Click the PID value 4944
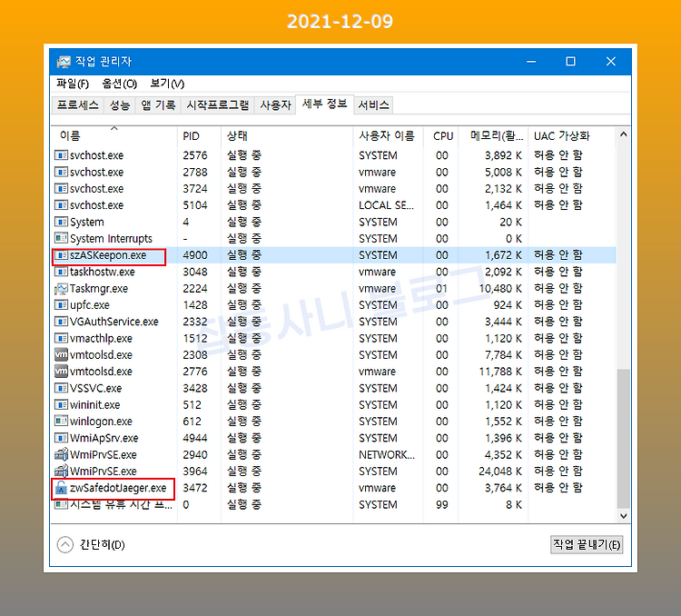Image resolution: width=681 pixels, height=616 pixels. [195, 438]
